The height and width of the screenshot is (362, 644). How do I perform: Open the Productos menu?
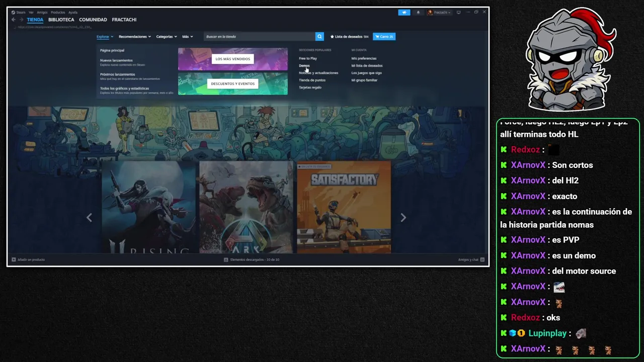click(x=58, y=13)
